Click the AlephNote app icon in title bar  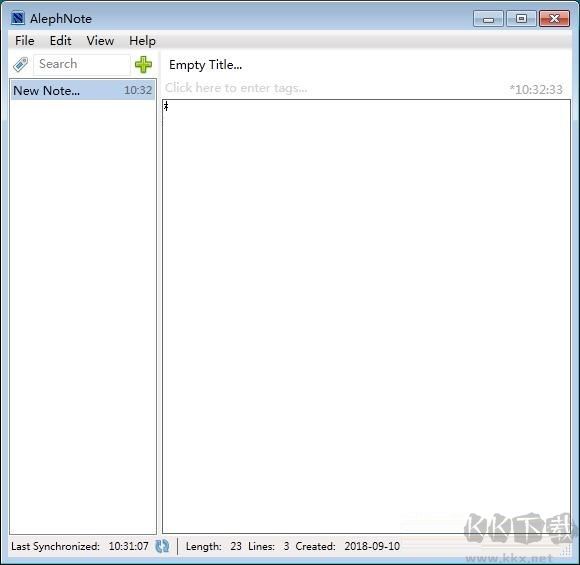[x=18, y=18]
